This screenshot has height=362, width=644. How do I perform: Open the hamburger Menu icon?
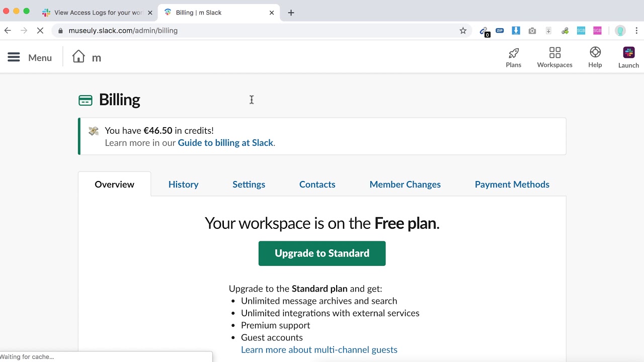[14, 57]
